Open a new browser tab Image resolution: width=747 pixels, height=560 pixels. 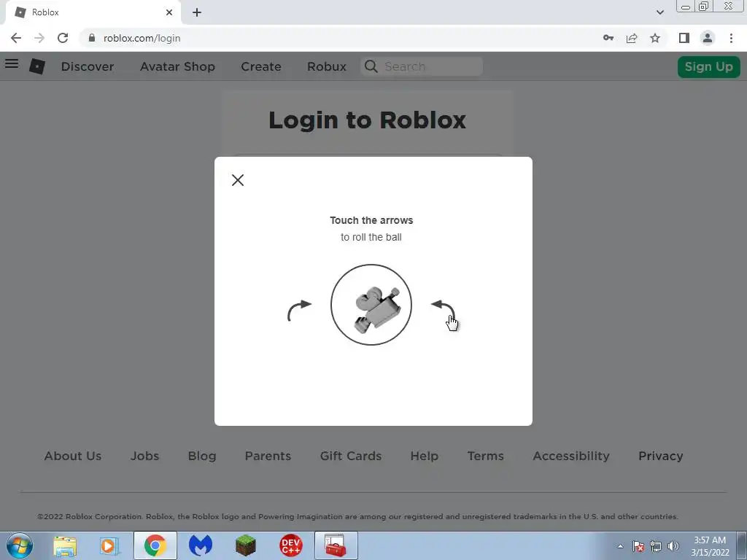[x=197, y=12]
